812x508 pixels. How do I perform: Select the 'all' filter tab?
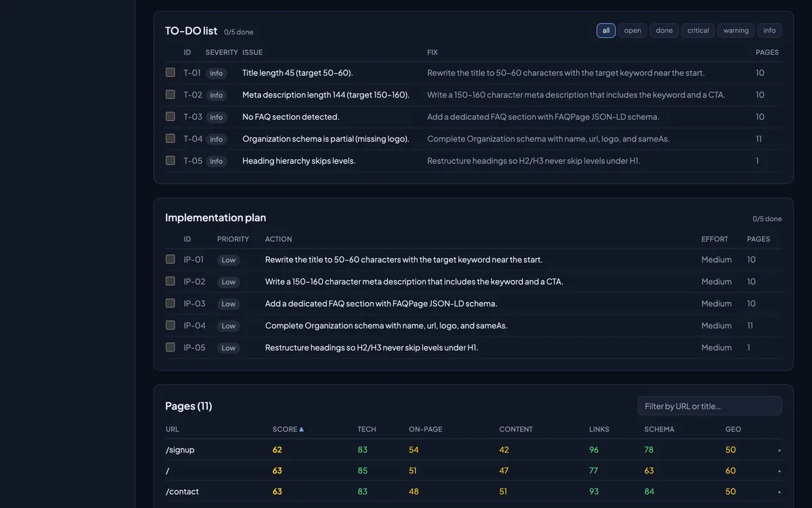click(x=606, y=30)
